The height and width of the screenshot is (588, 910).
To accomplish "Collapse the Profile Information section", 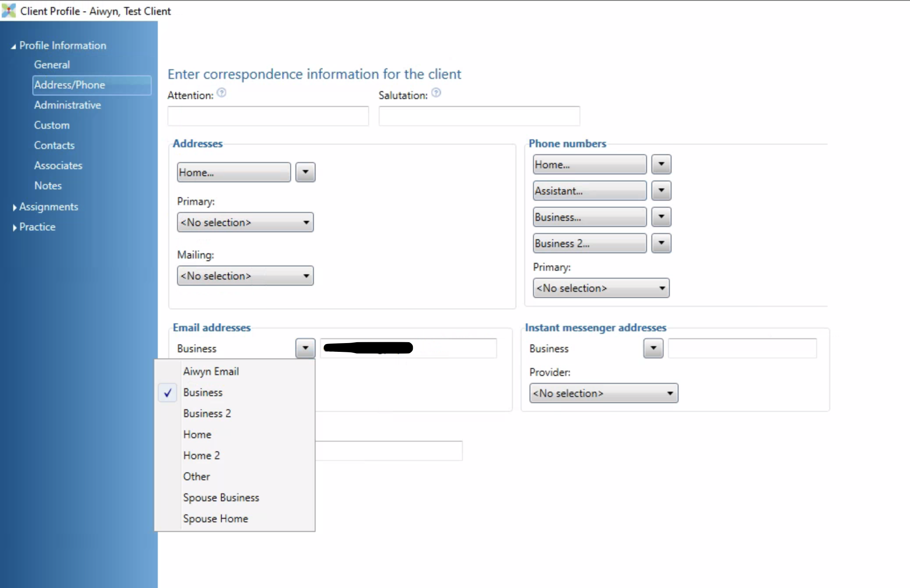I will (x=14, y=46).
